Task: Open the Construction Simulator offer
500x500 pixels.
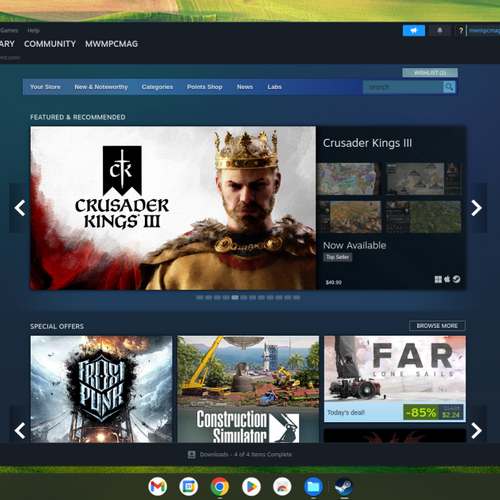Action: (x=248, y=389)
